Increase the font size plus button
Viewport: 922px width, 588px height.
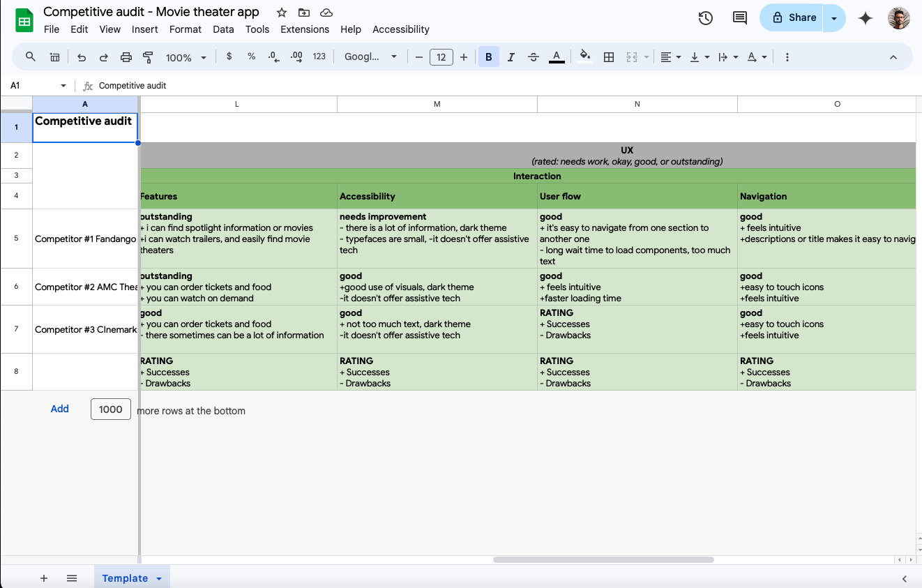tap(464, 57)
